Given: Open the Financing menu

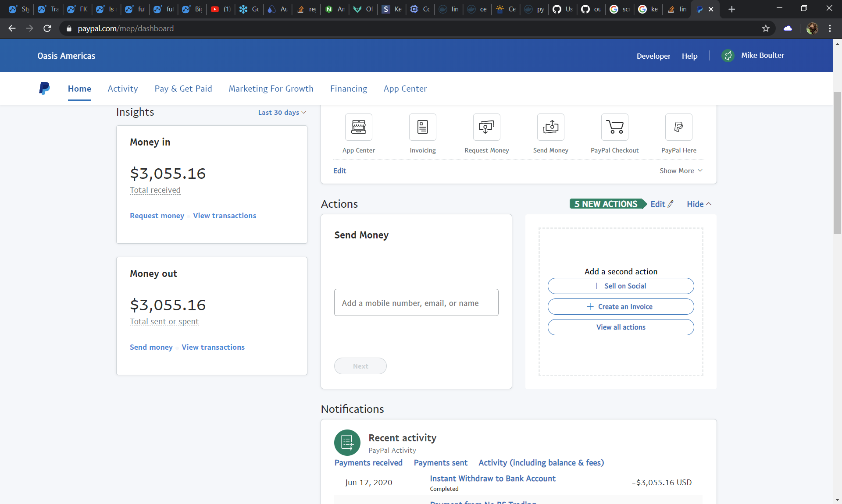Looking at the screenshot, I should (x=349, y=89).
